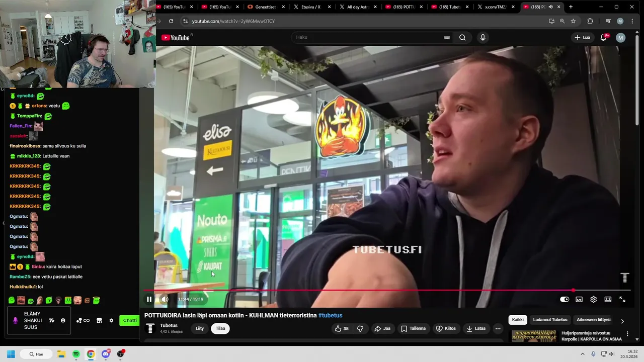Viewport: 644px width, 362px height.
Task: Switch to the (165) POTTU tab
Action: point(404,7)
